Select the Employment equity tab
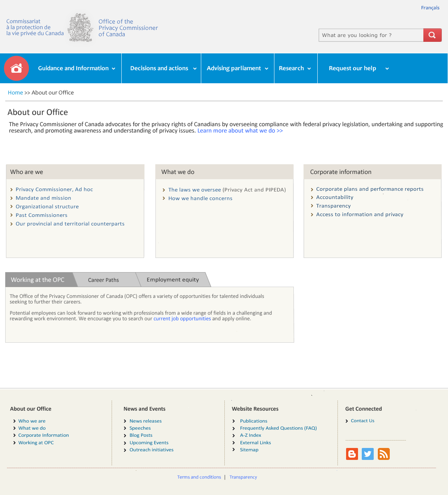Screen dimensions: 448x495 pos(172,280)
